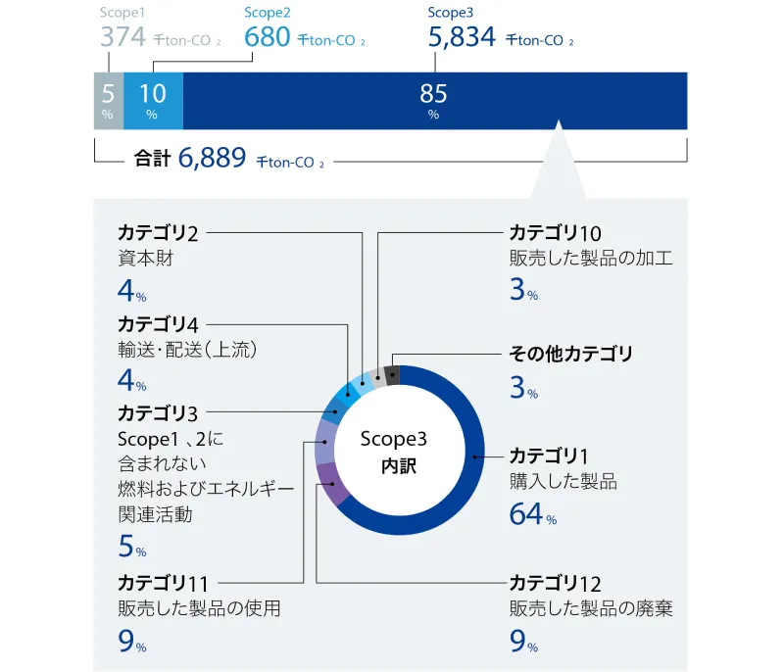Select the カテゴリ2 資本財 label

159,246
